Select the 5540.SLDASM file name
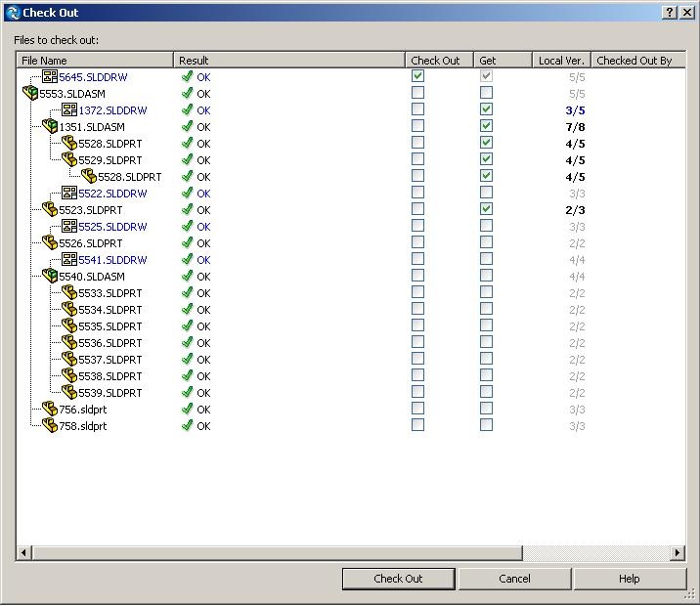Screen dimensions: 700x606 (92, 277)
